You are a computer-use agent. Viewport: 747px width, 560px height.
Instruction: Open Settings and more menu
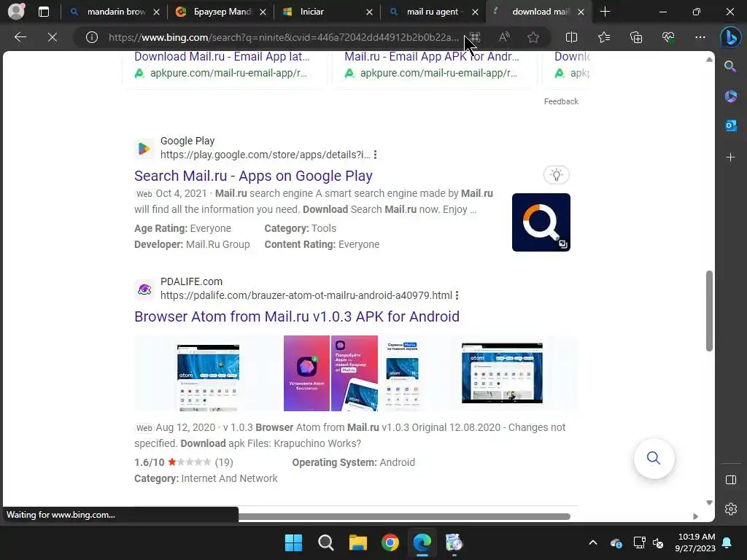tap(700, 37)
